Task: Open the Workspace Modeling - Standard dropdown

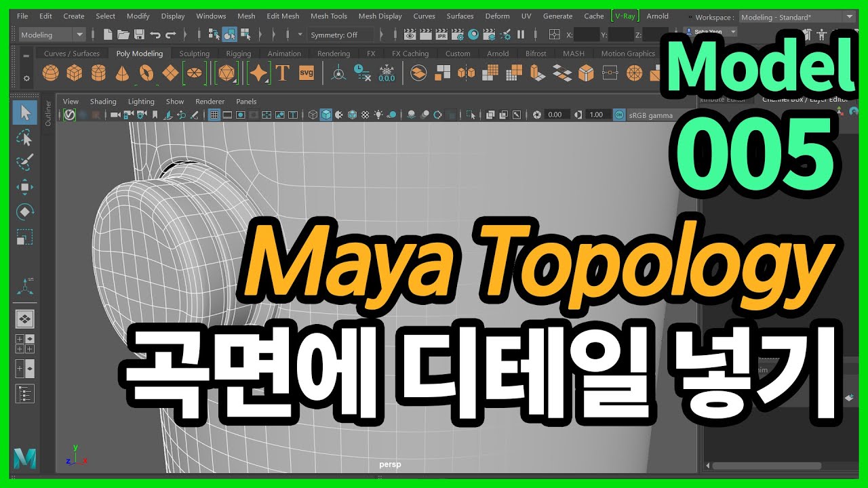Action: (x=797, y=17)
